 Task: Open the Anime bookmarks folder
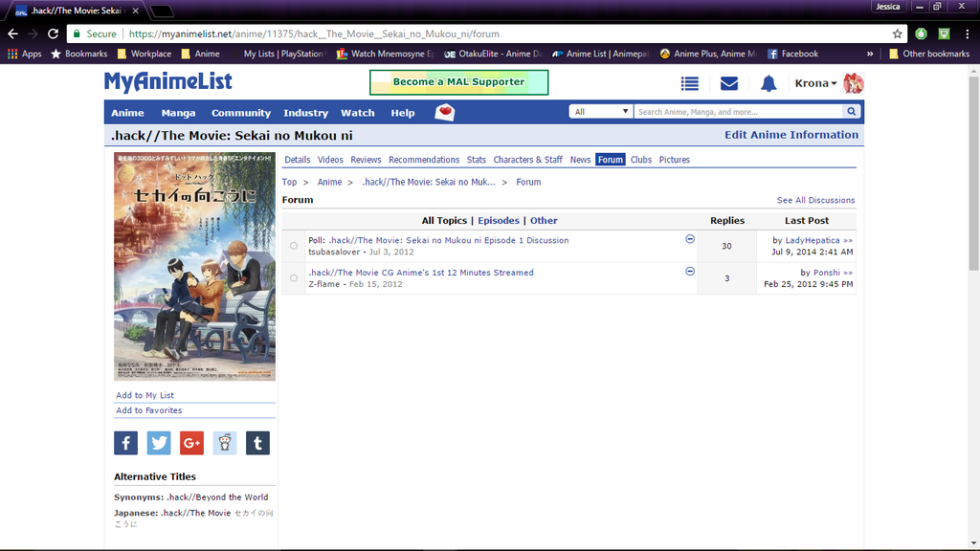coord(200,54)
